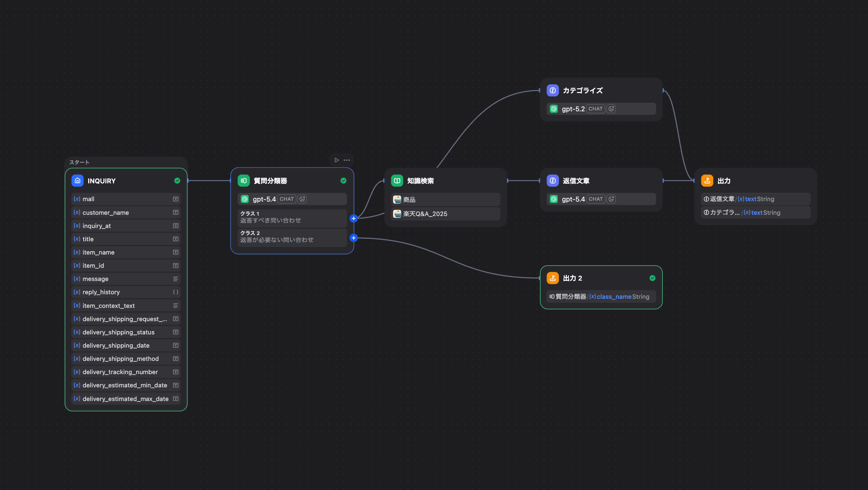Click the green checkmark on 質問分類器 node
This screenshot has width=868, height=490.
[x=343, y=181]
